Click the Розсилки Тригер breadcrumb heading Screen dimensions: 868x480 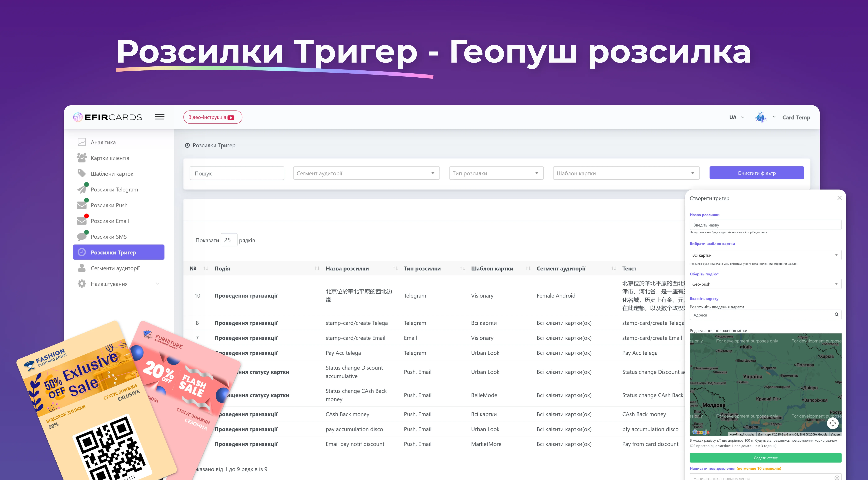click(x=214, y=145)
